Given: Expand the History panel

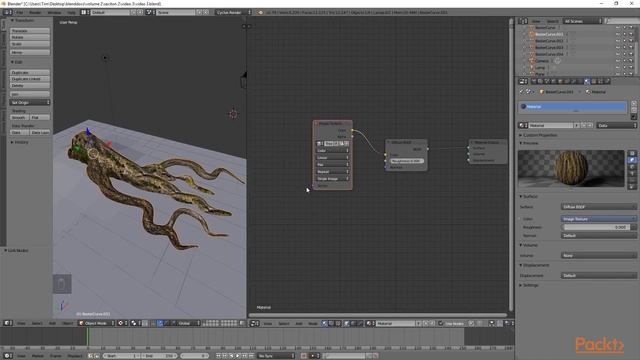Looking at the screenshot, I should 20,142.
